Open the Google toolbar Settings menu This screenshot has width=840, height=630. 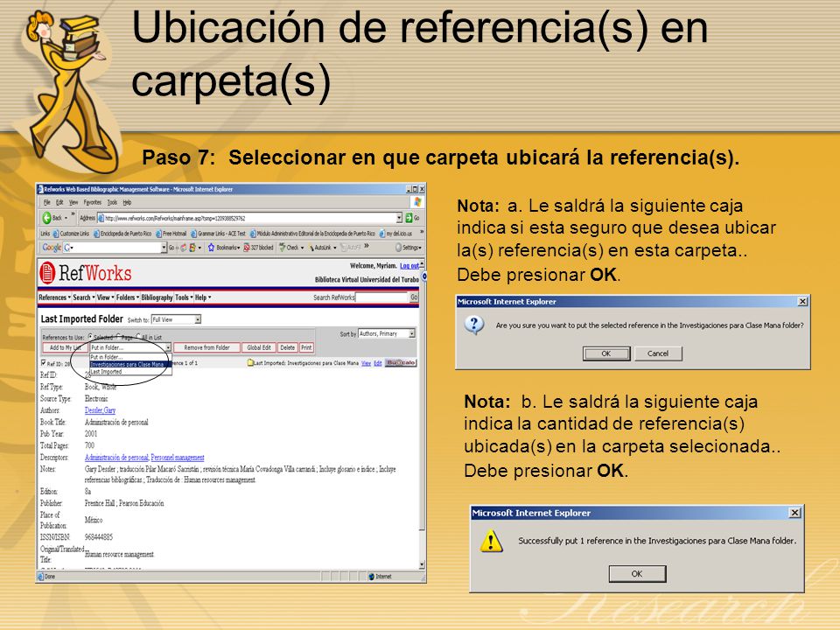tap(409, 248)
